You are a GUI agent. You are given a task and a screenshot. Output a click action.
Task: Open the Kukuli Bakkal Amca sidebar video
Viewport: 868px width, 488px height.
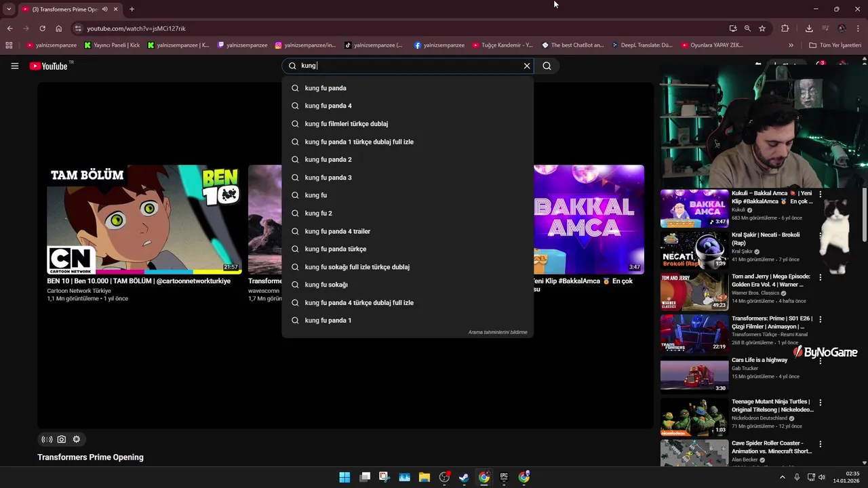point(694,208)
